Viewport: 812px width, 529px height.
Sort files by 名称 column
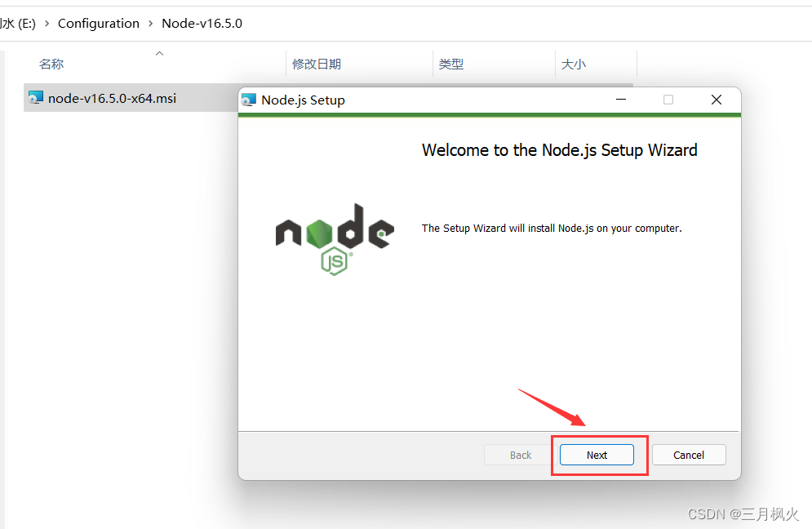[x=51, y=64]
